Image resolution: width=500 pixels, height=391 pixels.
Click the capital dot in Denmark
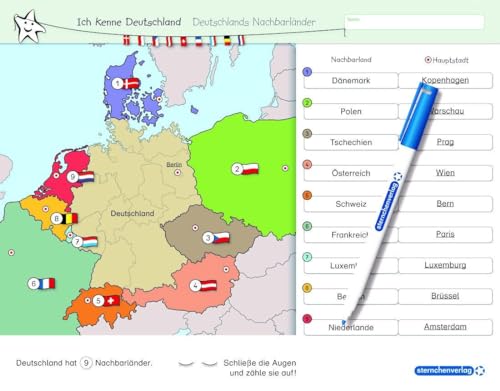click(159, 99)
